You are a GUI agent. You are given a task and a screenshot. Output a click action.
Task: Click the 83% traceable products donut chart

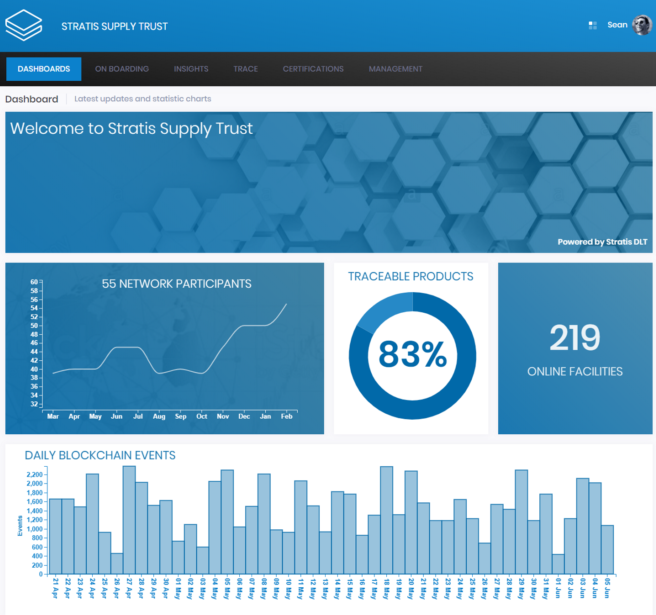(x=411, y=354)
